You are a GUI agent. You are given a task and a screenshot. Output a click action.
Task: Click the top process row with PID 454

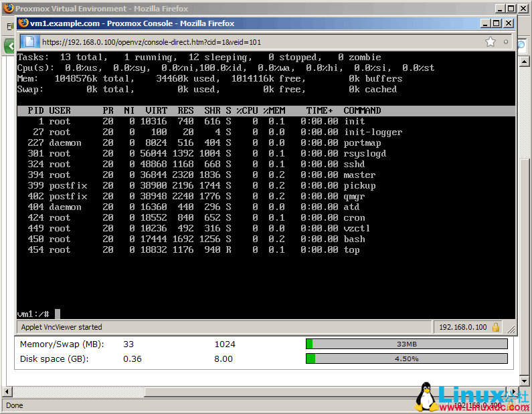point(194,249)
